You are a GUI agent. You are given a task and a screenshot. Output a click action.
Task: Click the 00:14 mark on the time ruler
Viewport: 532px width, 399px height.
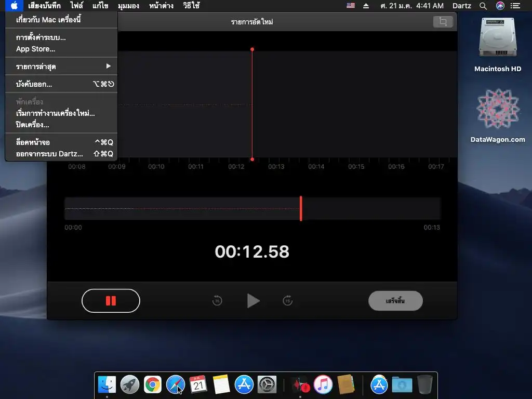tap(316, 167)
